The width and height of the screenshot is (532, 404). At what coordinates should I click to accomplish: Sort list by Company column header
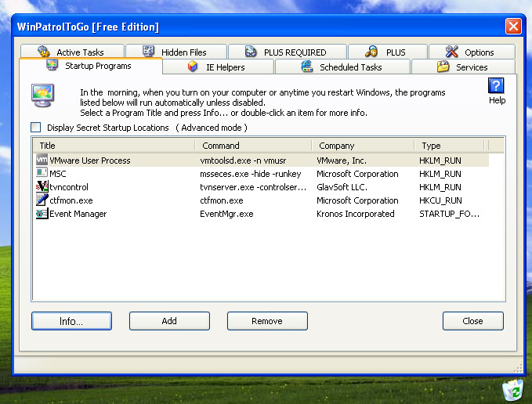pos(363,146)
